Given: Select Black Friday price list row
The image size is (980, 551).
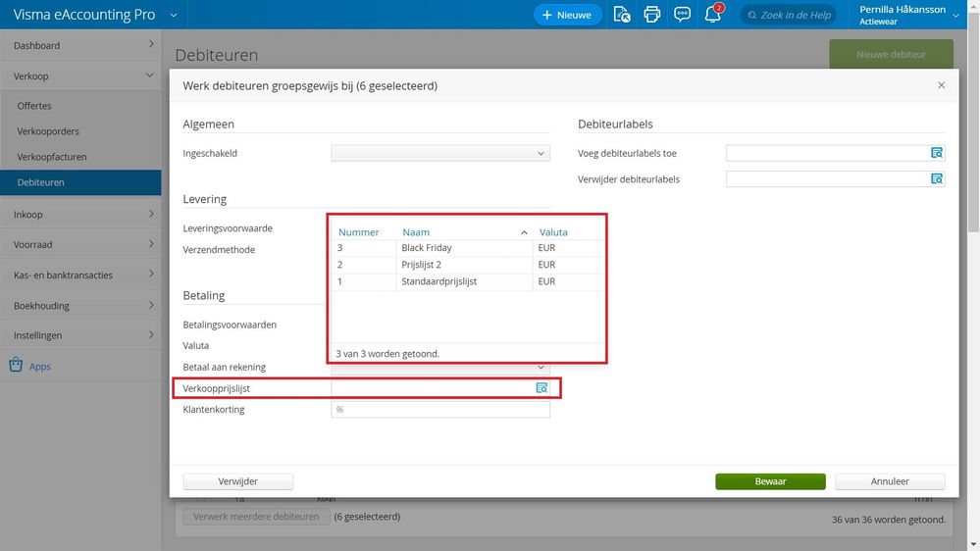Looking at the screenshot, I should click(468, 248).
